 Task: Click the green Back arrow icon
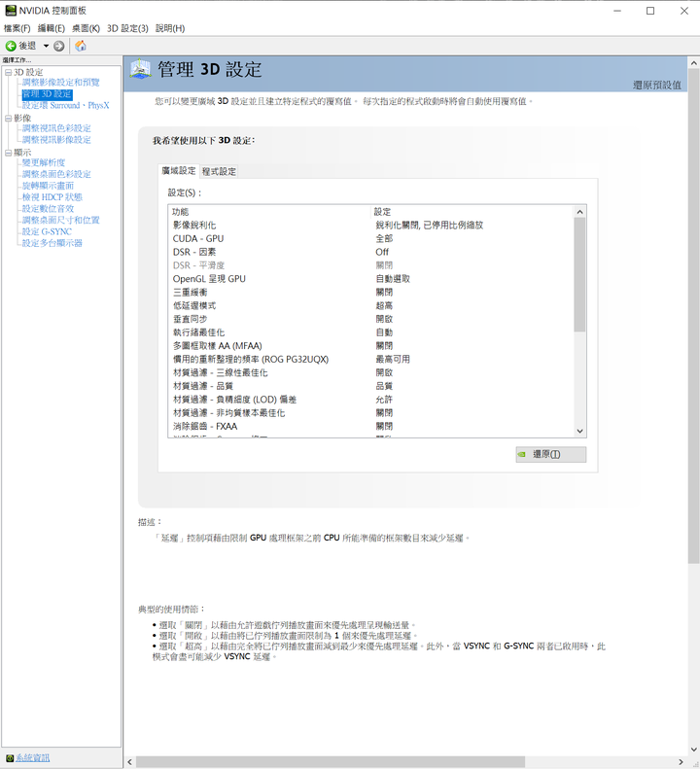[x=11, y=46]
